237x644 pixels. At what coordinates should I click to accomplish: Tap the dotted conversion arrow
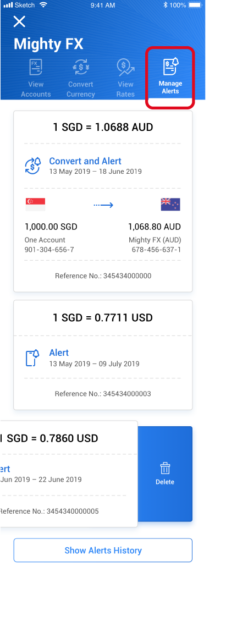coord(103,205)
